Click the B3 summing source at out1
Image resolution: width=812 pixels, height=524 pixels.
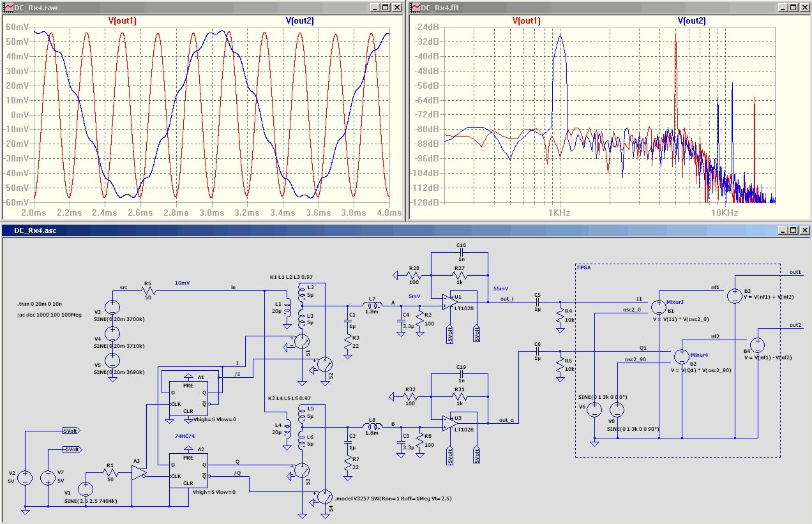[735, 296]
